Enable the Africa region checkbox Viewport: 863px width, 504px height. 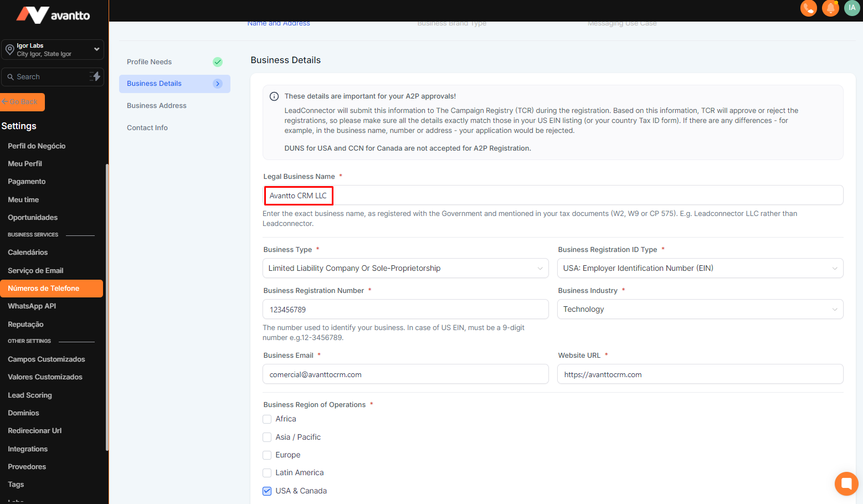[x=267, y=419]
